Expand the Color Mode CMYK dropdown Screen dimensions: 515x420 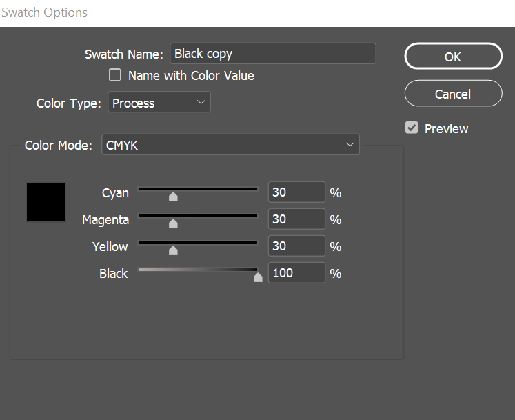[x=230, y=145]
